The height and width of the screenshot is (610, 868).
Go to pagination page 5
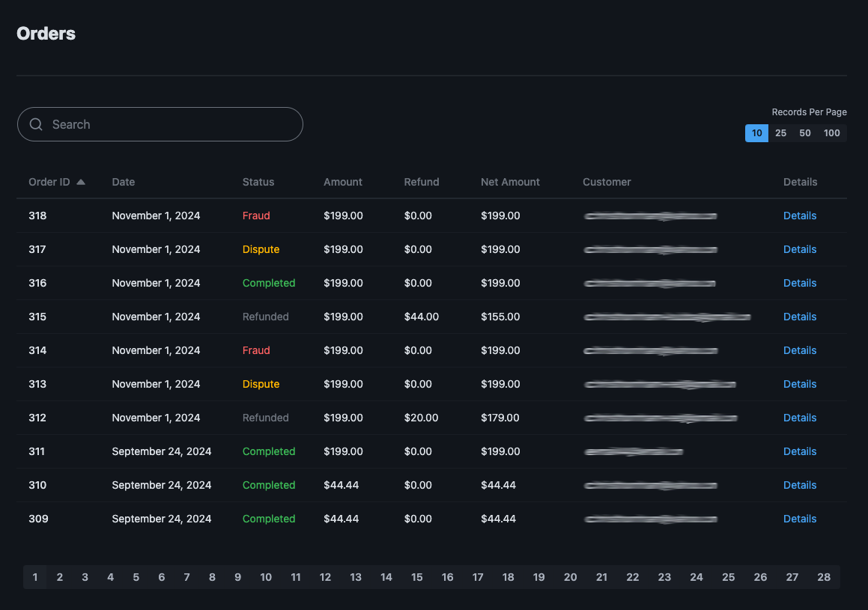pyautogui.click(x=136, y=577)
